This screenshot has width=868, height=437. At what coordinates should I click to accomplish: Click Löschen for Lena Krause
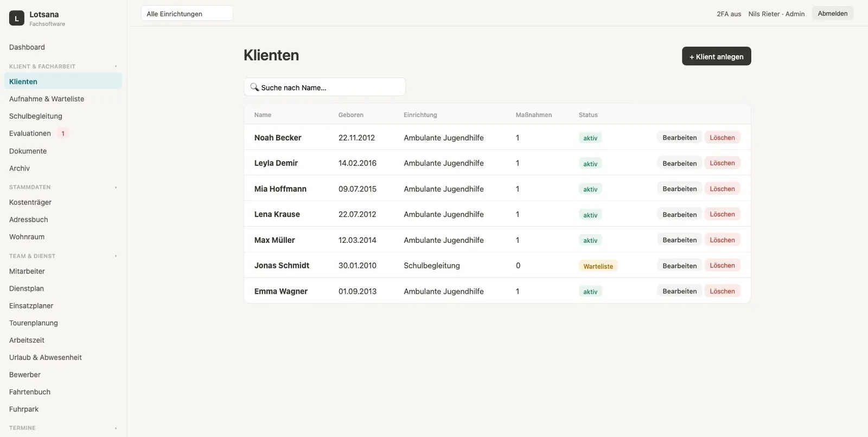[x=722, y=214]
